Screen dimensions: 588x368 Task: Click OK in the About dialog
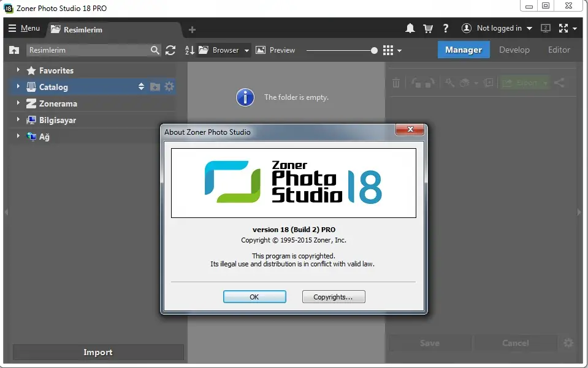click(254, 297)
